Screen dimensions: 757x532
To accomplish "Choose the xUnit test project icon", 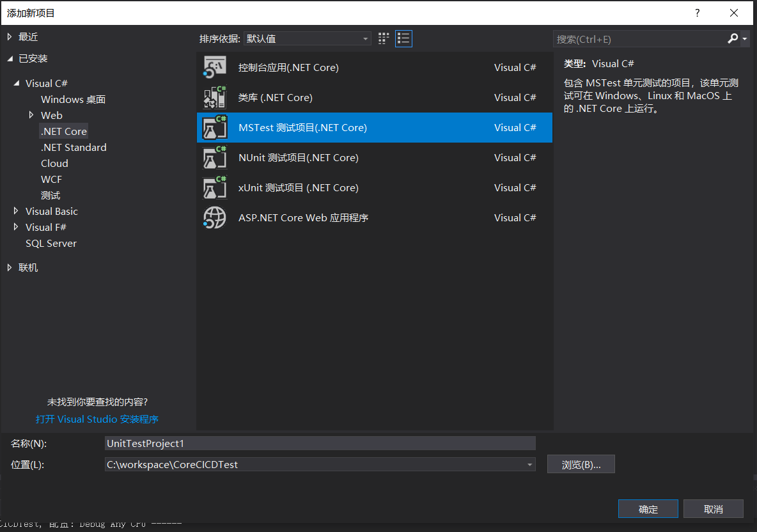I will [x=215, y=188].
